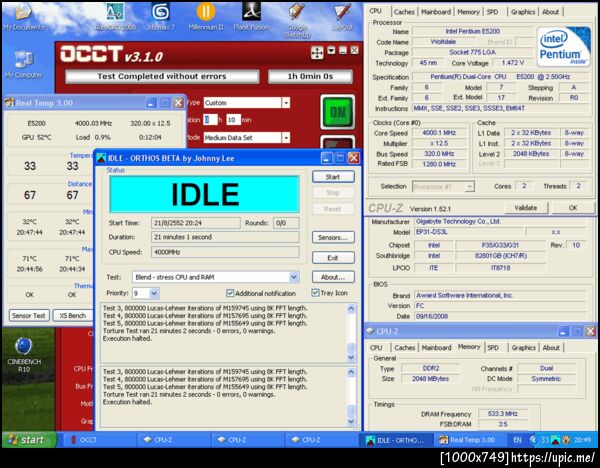Open the SPD tab in upper CPU-Z
This screenshot has height=468, width=600.
pos(492,12)
